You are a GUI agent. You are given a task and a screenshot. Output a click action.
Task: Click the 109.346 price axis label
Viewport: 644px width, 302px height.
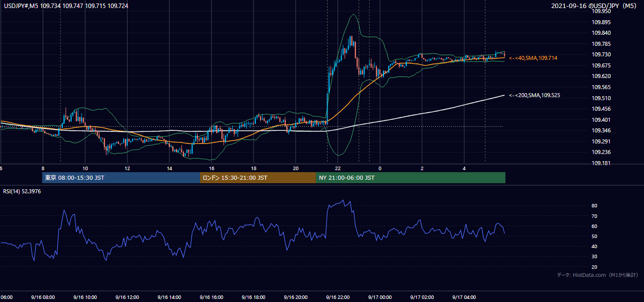pos(601,130)
